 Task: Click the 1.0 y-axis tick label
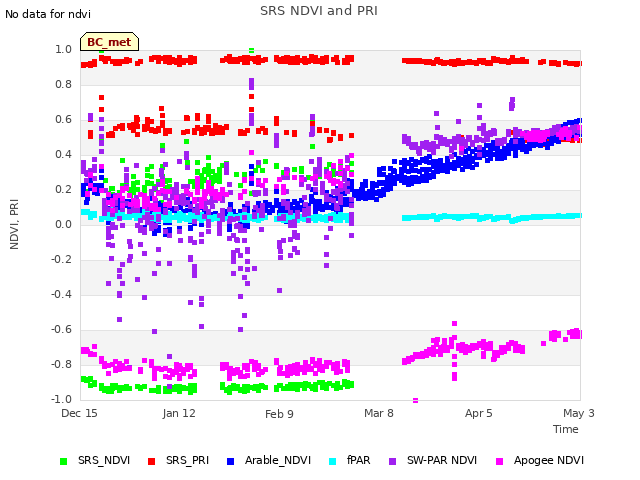[63, 49]
